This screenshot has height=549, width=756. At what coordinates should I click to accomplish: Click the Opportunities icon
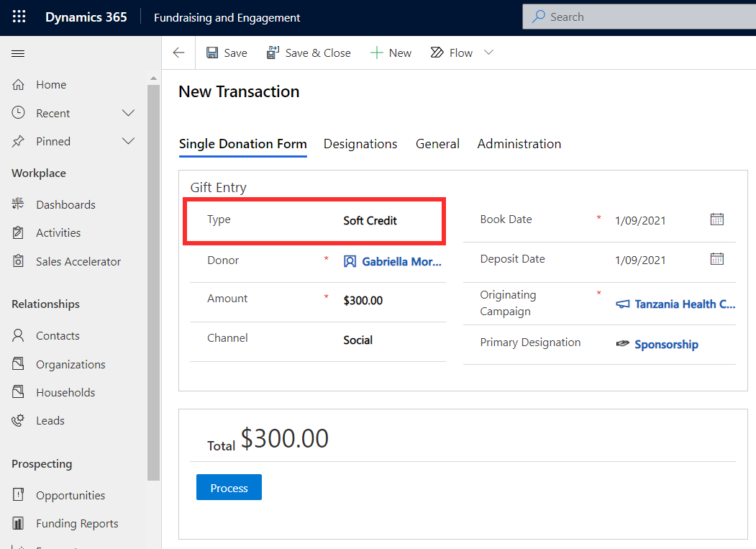[18, 495]
